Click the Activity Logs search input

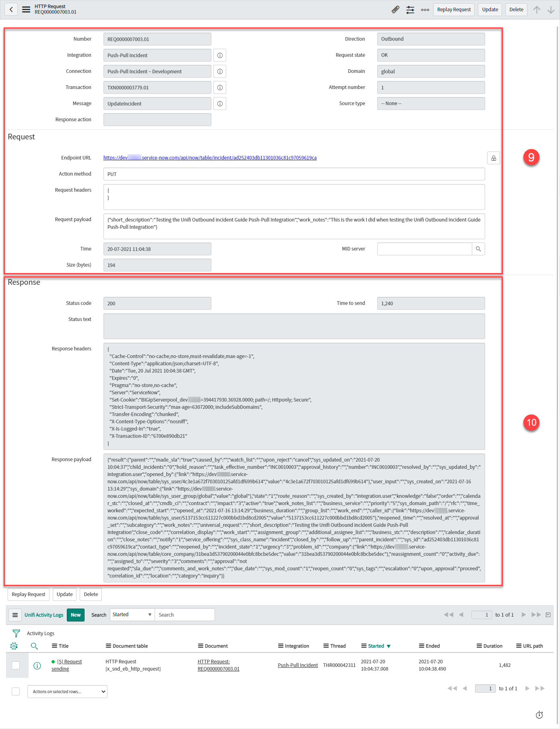click(184, 615)
